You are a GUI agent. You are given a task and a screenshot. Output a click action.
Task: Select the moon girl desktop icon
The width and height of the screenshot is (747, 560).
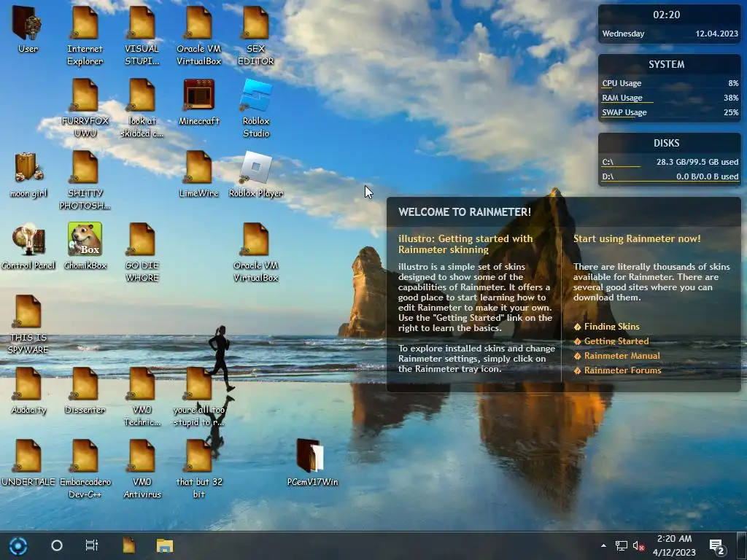[x=28, y=174]
